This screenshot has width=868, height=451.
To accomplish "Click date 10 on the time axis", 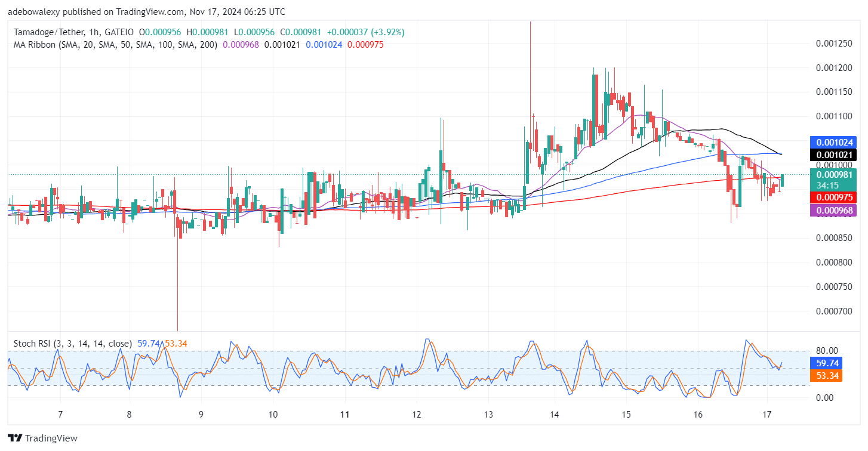I will tap(273, 414).
